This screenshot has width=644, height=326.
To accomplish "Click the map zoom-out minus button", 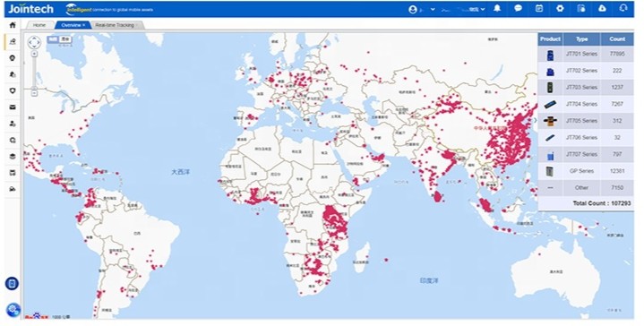I will 35,93.
